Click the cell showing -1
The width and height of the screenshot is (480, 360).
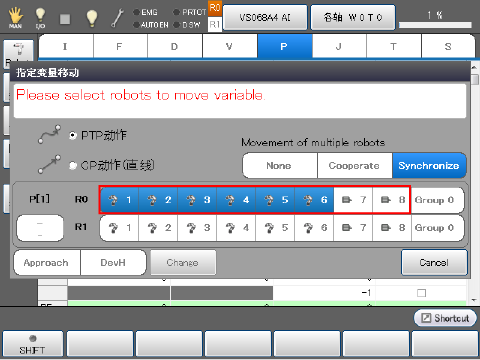pos(324,293)
